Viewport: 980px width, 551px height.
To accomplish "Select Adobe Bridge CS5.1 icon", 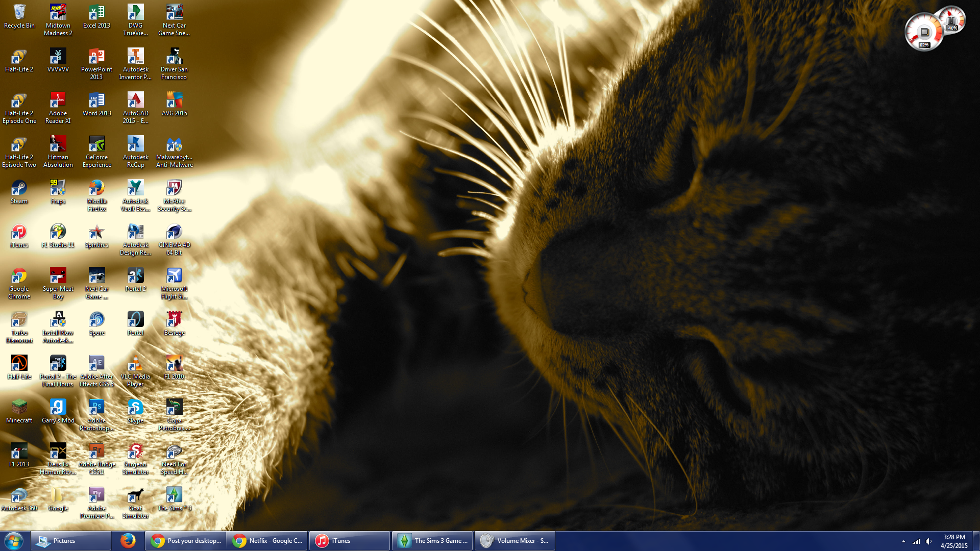I will click(97, 459).
